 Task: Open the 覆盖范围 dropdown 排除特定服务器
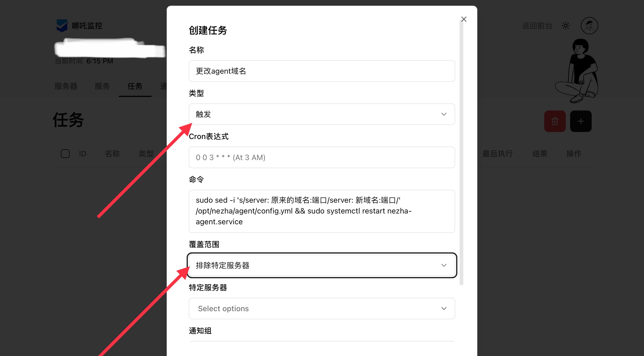click(x=322, y=265)
